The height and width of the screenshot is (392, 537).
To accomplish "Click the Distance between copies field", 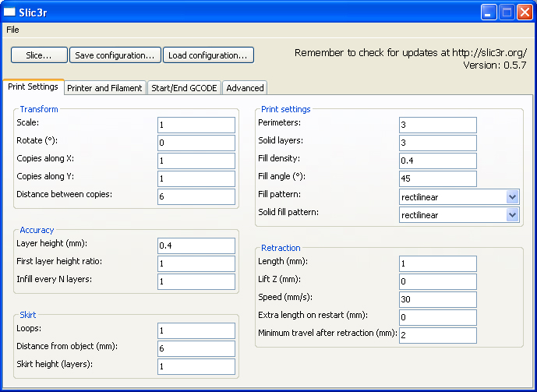I will 196,196.
